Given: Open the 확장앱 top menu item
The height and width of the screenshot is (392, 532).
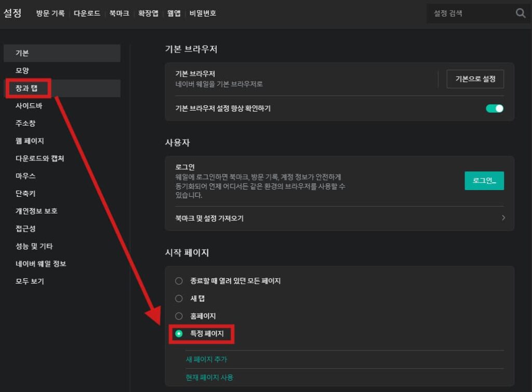Looking at the screenshot, I should tap(148, 13).
